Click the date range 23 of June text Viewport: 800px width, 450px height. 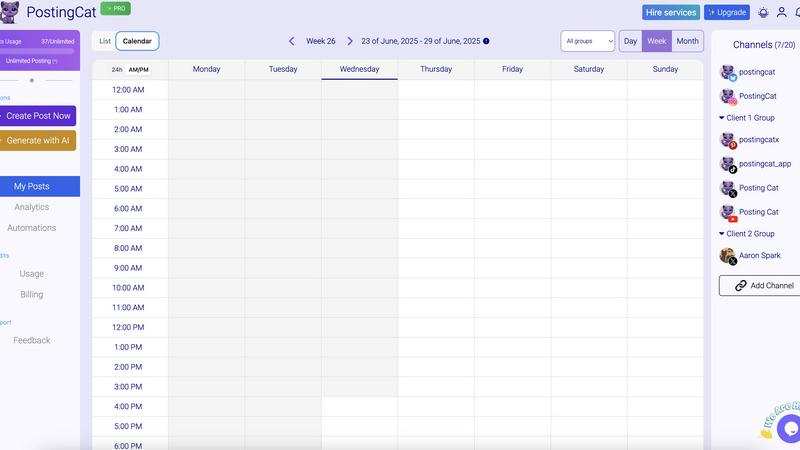(420, 41)
